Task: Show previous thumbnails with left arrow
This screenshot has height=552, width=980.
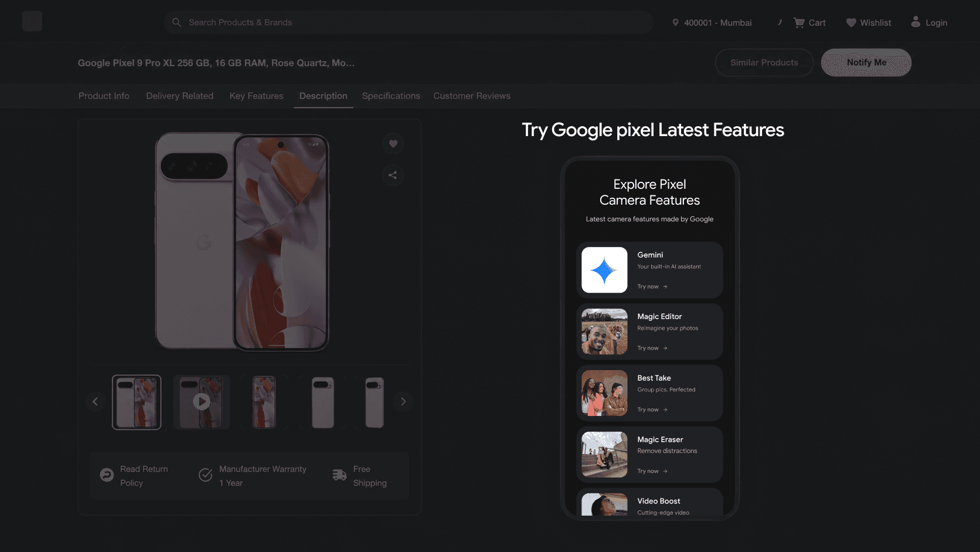Action: (x=95, y=402)
